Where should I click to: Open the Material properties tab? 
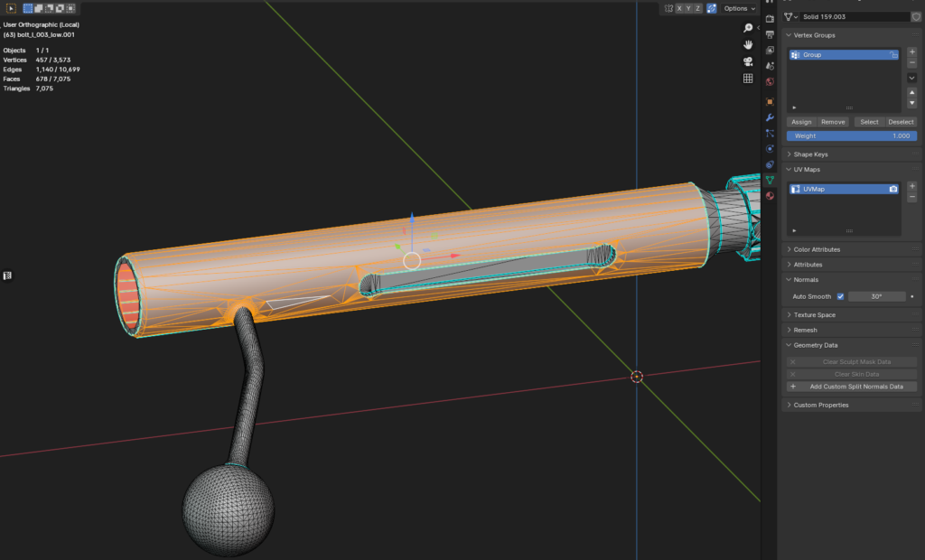point(770,196)
